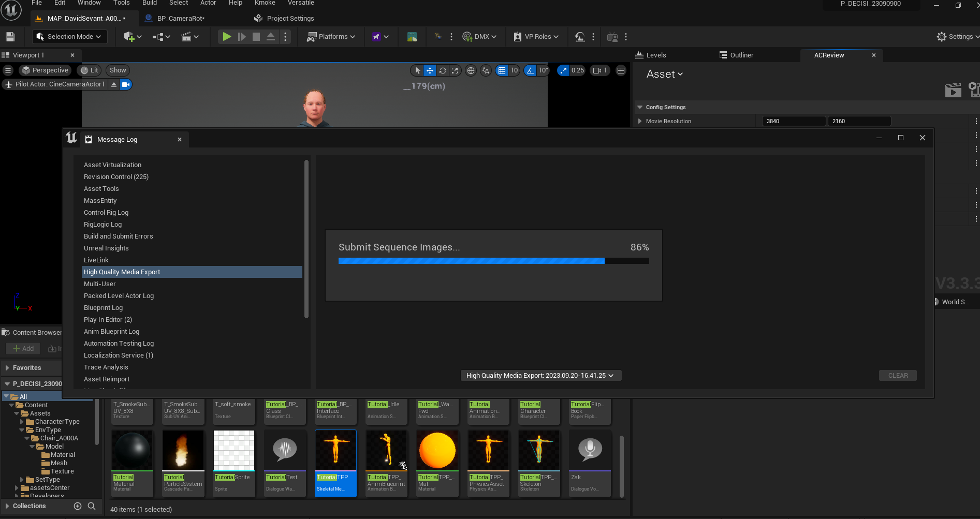This screenshot has width=980, height=519.
Task: Switch to the BP_CameraRot tab
Action: coord(181,19)
